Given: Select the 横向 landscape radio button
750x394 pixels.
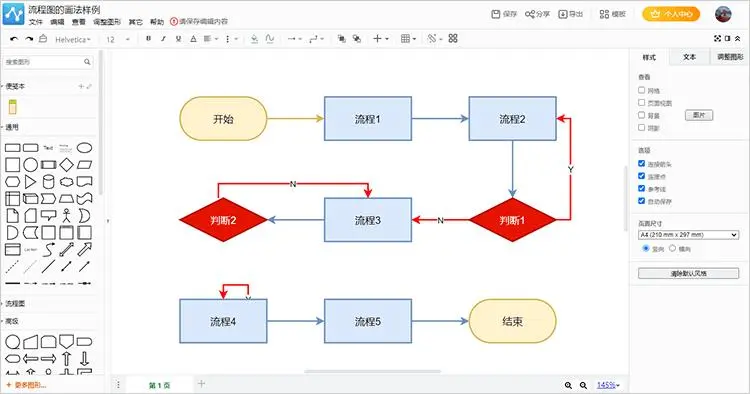Looking at the screenshot, I should pyautogui.click(x=672, y=248).
